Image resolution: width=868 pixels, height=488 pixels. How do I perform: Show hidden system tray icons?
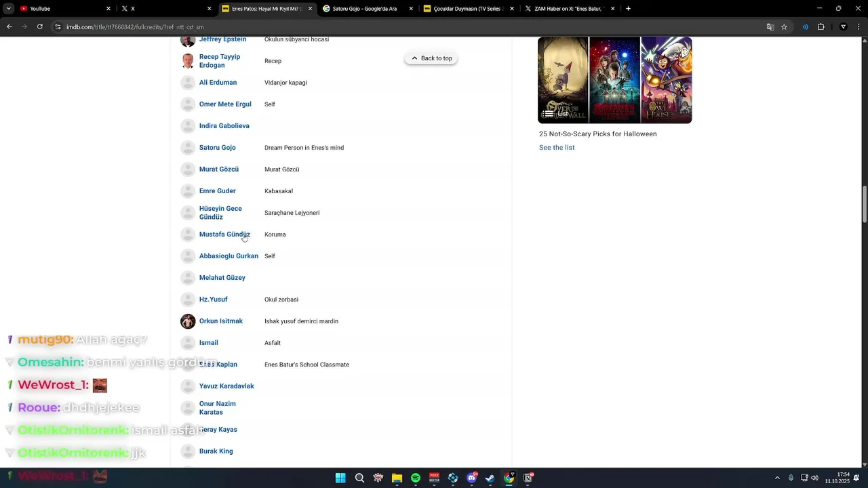tap(777, 478)
